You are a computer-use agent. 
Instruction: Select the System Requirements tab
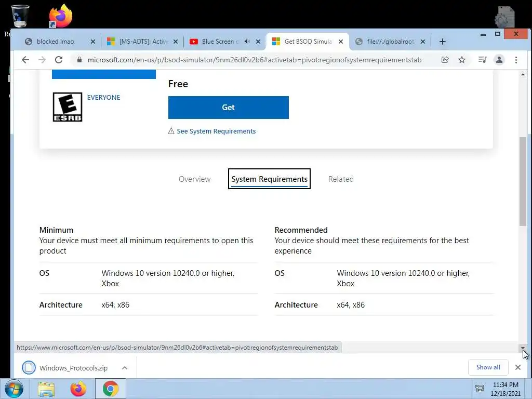coord(270,179)
